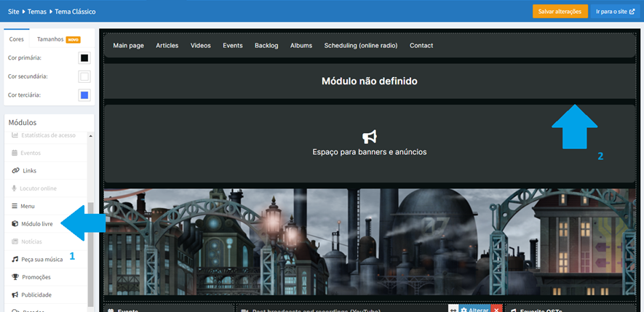Open the Events menu item
Viewport: 644px width, 312px height.
click(233, 46)
